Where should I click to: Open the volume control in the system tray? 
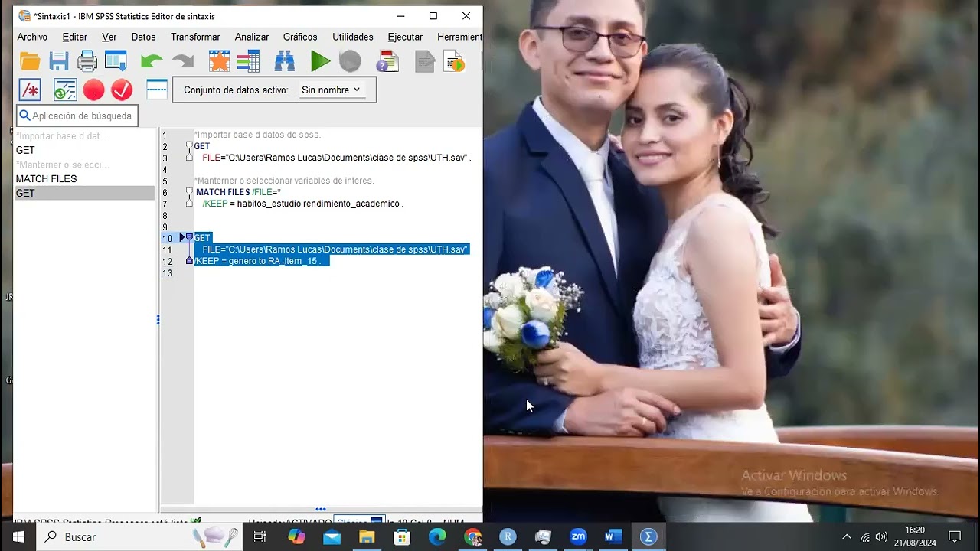tap(881, 537)
